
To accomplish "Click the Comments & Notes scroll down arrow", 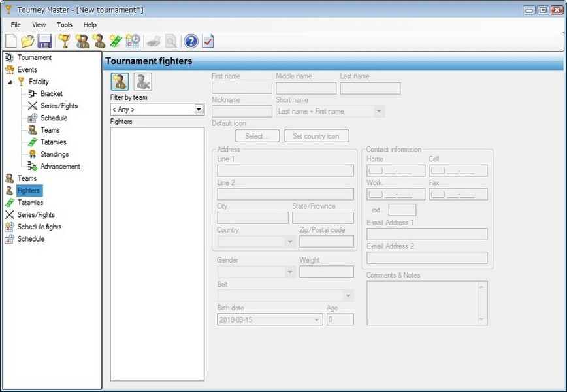I will (x=481, y=319).
